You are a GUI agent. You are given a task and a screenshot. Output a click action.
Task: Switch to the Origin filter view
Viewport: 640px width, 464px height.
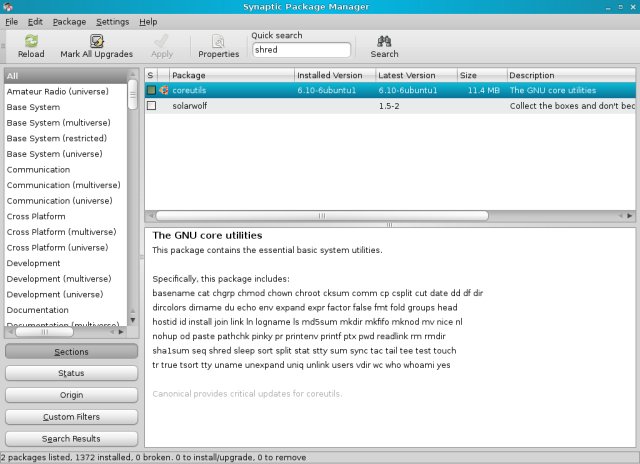click(x=71, y=395)
